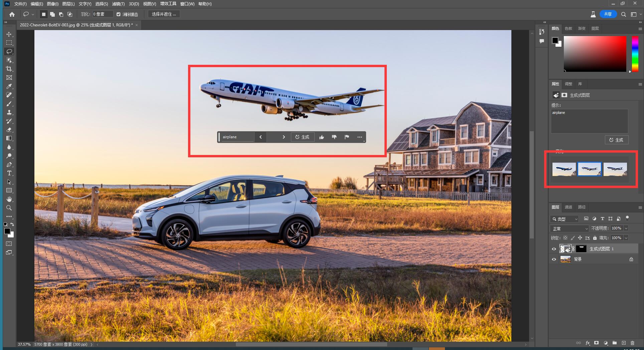
Task: Open the opacity dropdown arrow
Action: coord(626,228)
